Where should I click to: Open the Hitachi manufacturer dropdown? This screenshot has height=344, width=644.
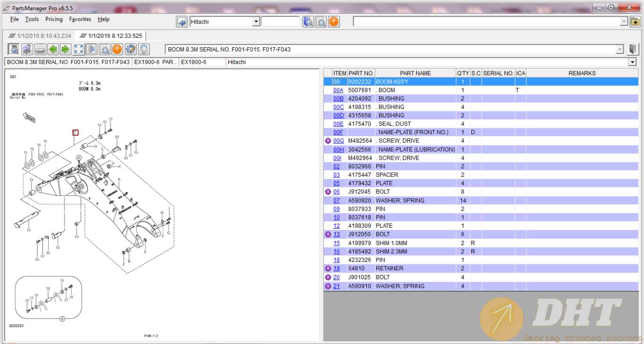click(x=256, y=22)
